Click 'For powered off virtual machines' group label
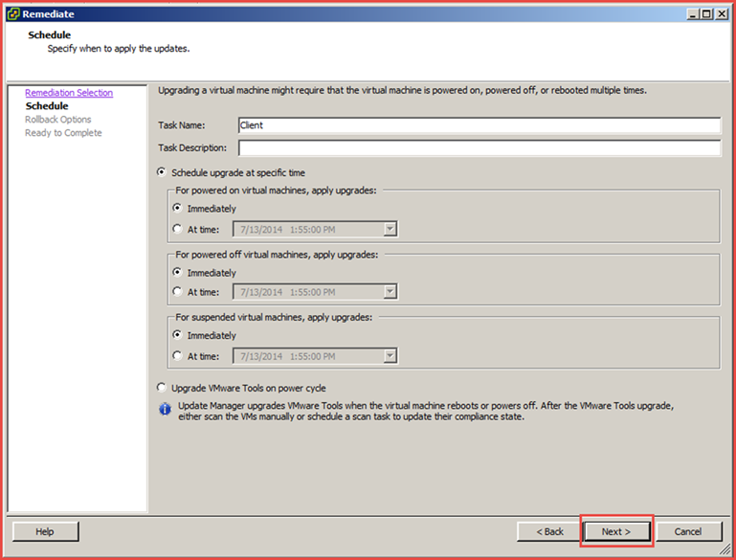The height and width of the screenshot is (560, 736). click(x=277, y=255)
